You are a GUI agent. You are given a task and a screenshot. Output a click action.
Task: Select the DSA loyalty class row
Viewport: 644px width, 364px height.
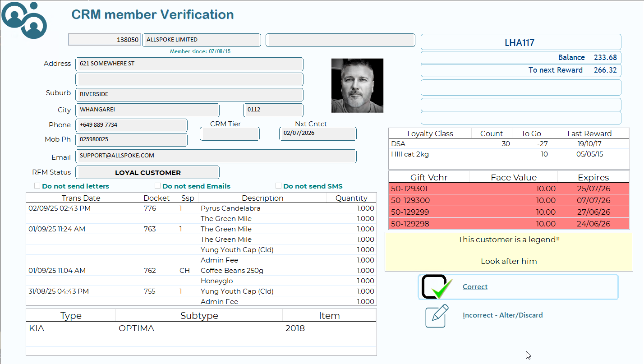(x=508, y=144)
